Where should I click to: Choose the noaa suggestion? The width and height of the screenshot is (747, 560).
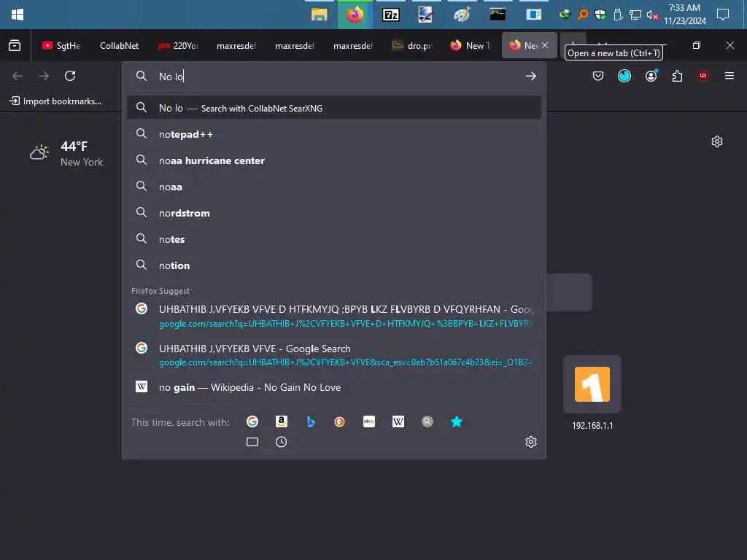(x=334, y=187)
